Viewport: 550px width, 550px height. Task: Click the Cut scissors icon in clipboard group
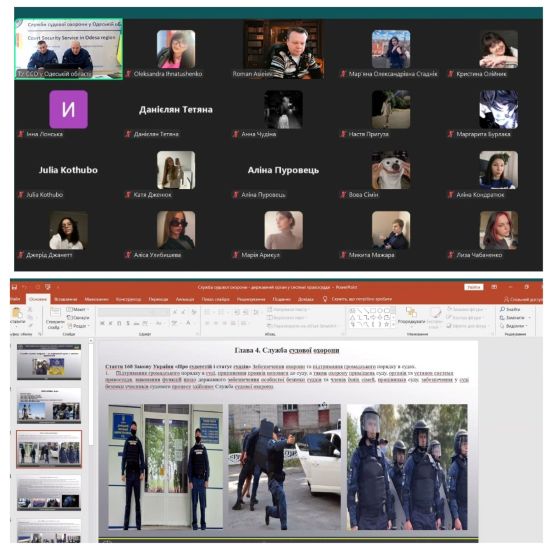point(30,309)
